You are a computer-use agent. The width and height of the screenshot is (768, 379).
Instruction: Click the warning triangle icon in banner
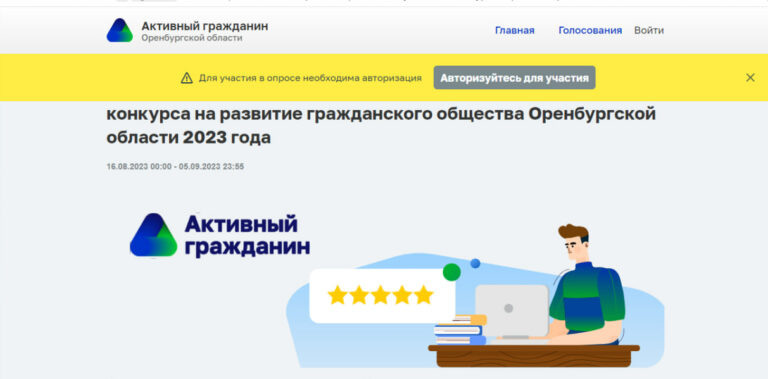point(187,78)
